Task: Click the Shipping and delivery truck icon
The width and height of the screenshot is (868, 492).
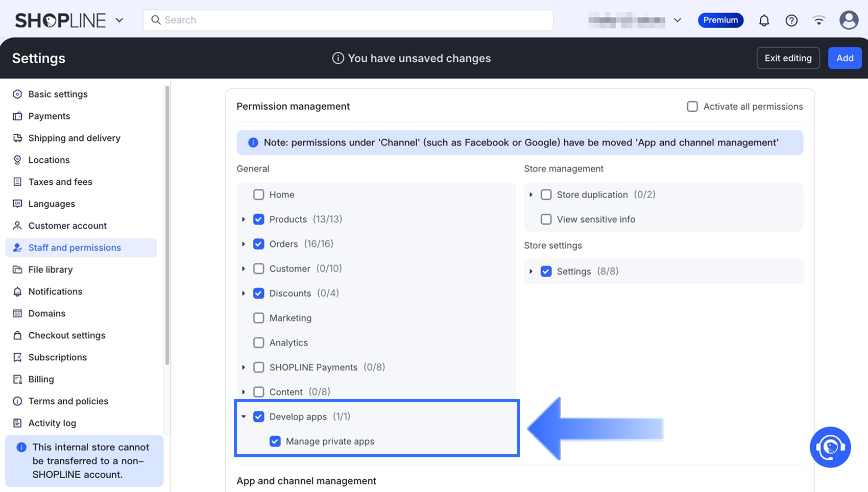Action: coord(17,138)
